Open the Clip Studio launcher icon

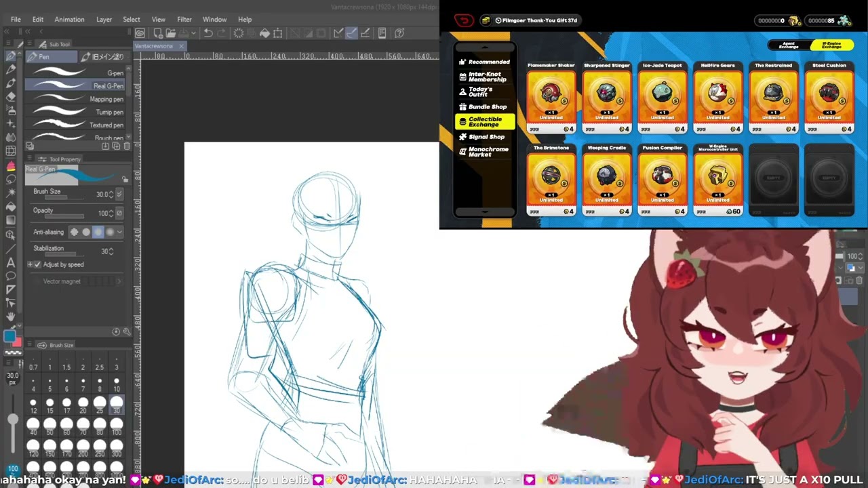[140, 33]
